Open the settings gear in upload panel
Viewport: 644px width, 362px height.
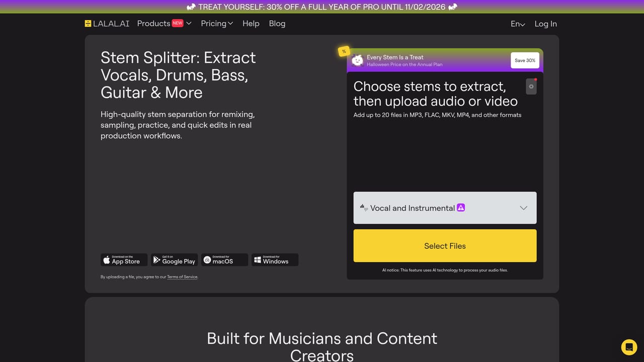[531, 86]
